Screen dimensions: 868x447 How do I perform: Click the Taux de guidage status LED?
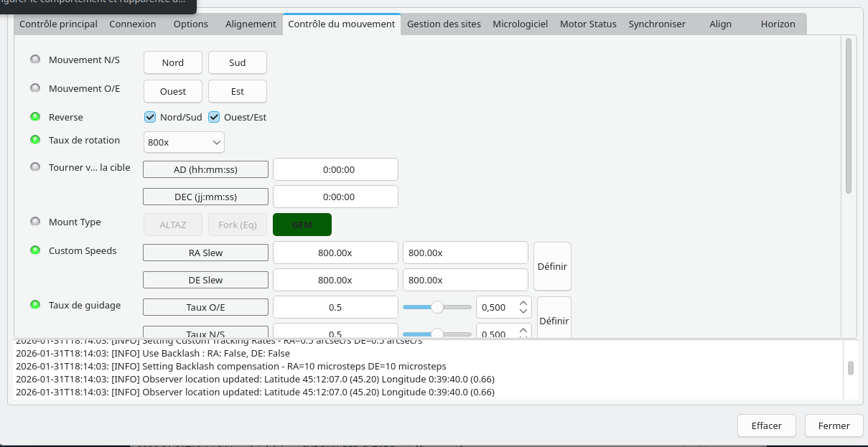(x=35, y=305)
